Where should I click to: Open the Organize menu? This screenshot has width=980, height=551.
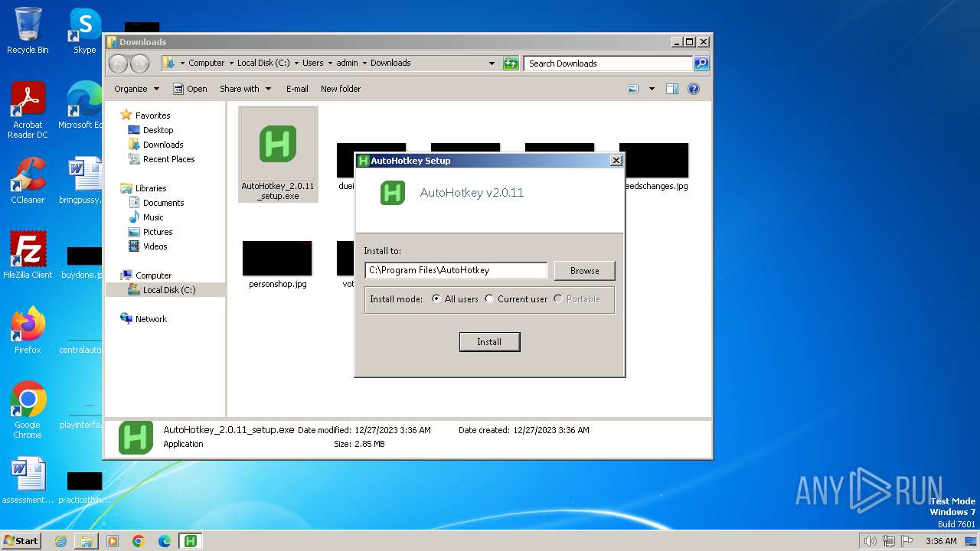136,89
